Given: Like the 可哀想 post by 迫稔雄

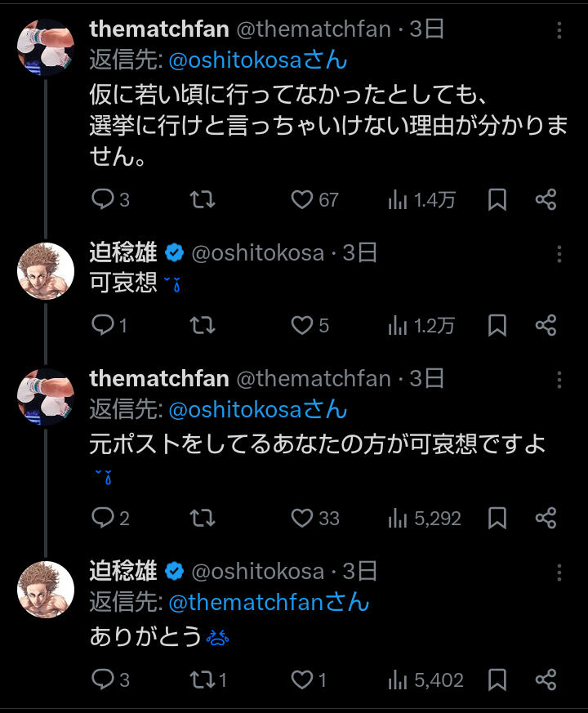Looking at the screenshot, I should 303,326.
